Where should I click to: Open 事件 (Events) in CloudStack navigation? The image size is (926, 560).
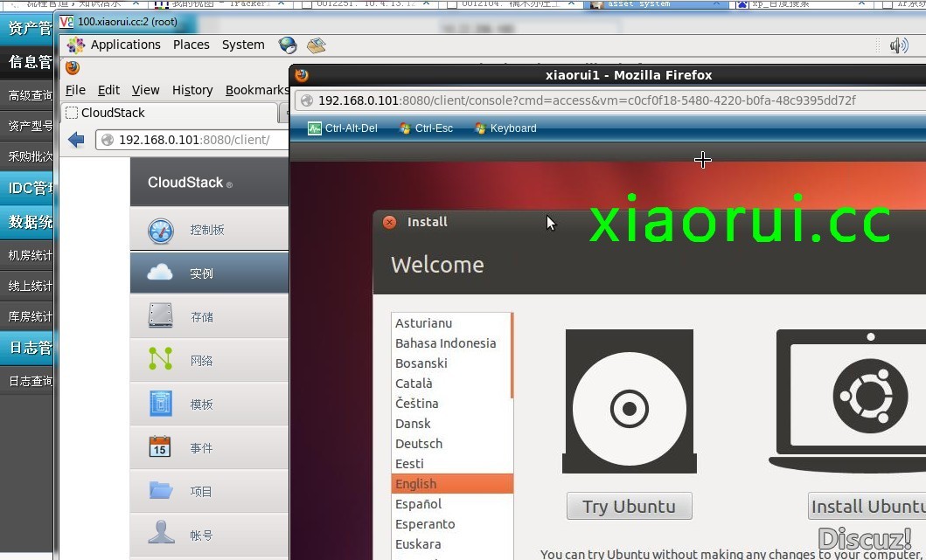click(210, 448)
